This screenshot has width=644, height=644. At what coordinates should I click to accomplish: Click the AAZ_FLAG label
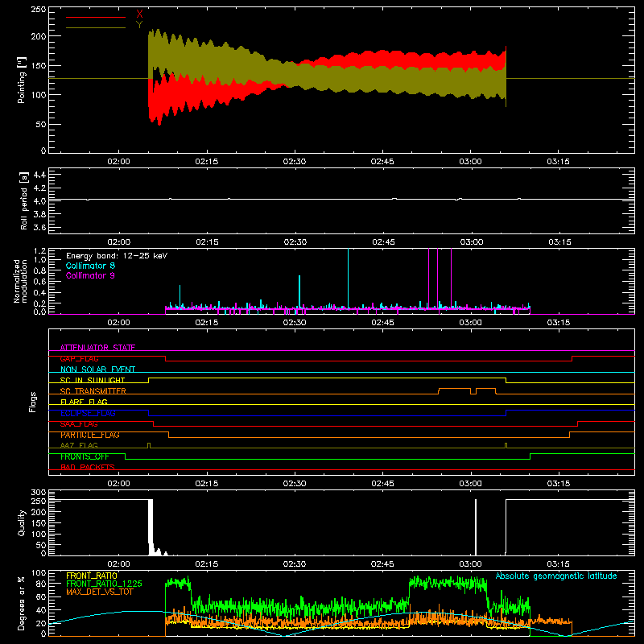click(x=79, y=445)
